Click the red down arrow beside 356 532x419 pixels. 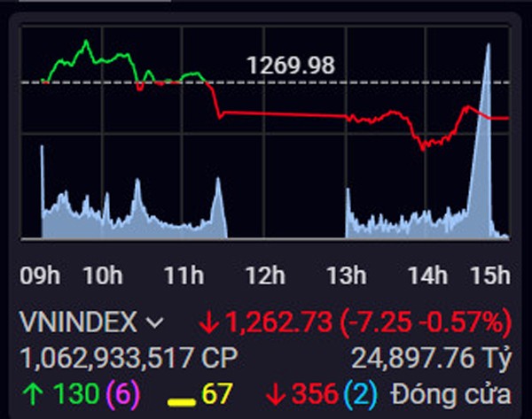click(x=275, y=391)
